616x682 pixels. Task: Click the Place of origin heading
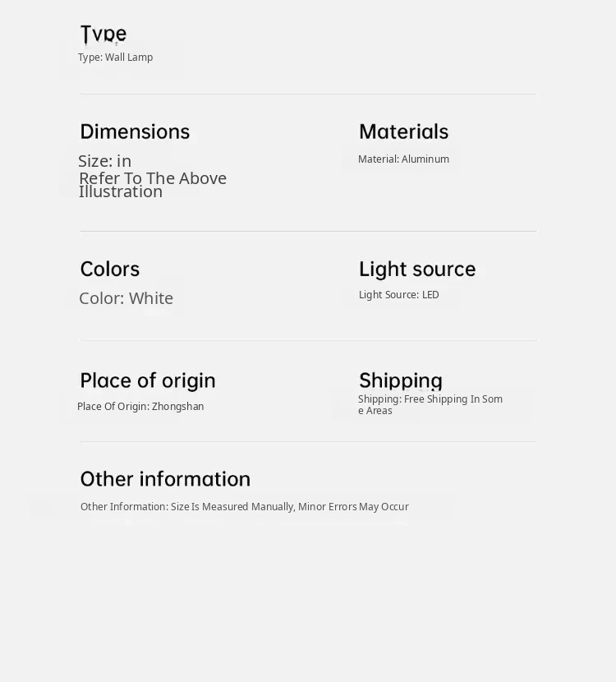148,380
